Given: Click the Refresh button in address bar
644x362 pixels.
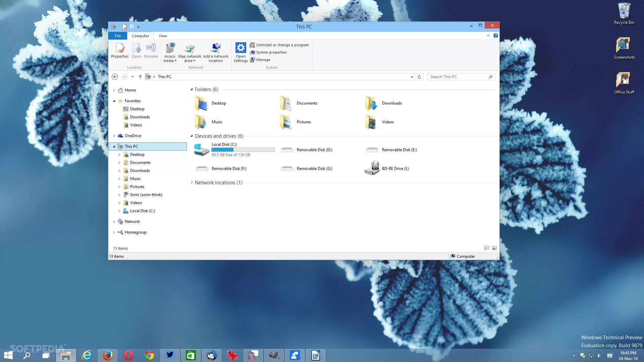Looking at the screenshot, I should click(419, 76).
